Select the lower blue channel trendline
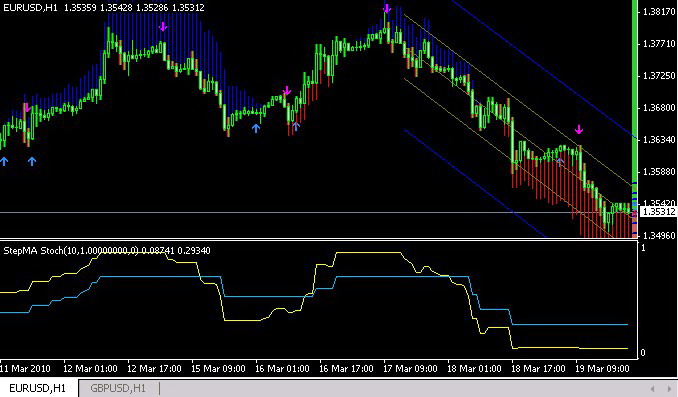The height and width of the screenshot is (397, 678). coord(475,183)
